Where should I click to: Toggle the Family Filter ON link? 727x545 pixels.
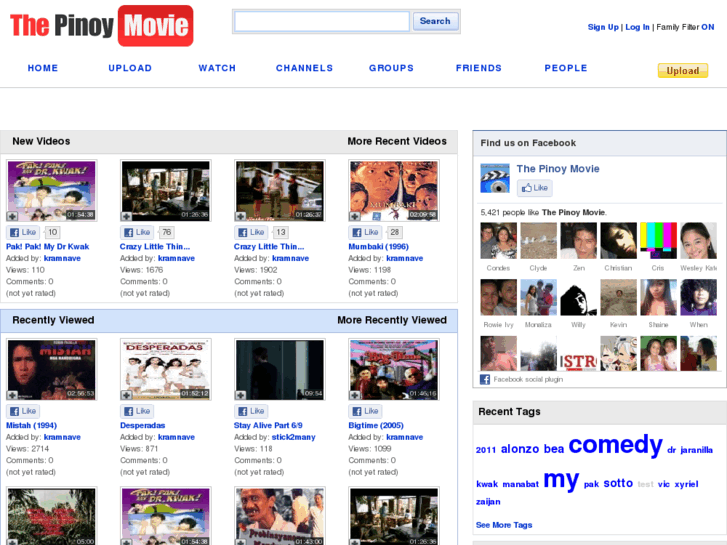(708, 27)
